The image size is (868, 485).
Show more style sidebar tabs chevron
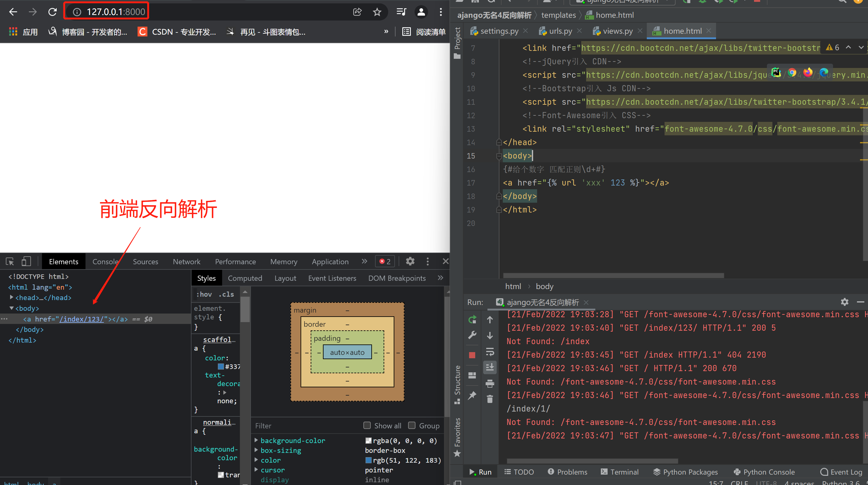[x=440, y=278]
